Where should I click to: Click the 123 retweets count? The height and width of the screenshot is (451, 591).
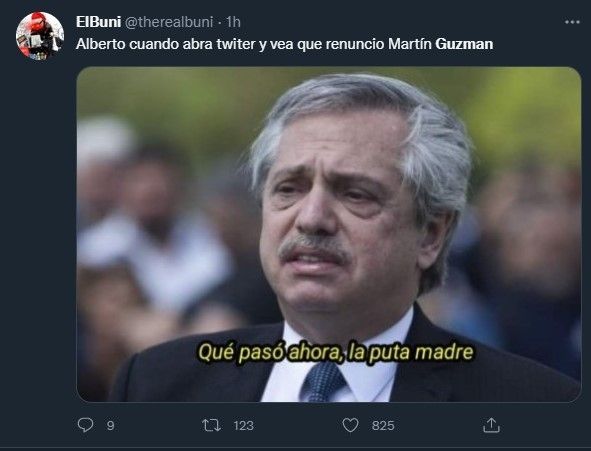coord(243,425)
